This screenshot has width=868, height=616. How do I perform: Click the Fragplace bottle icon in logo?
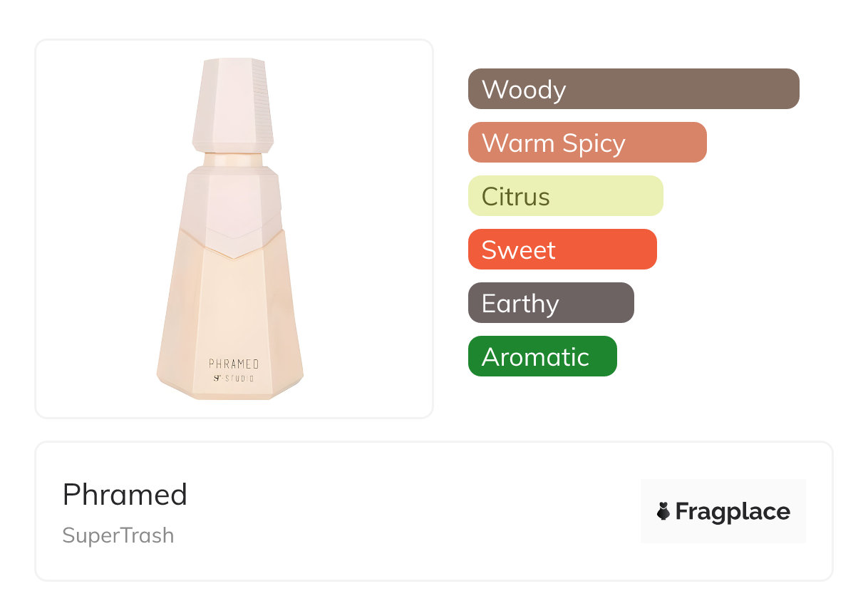(663, 511)
